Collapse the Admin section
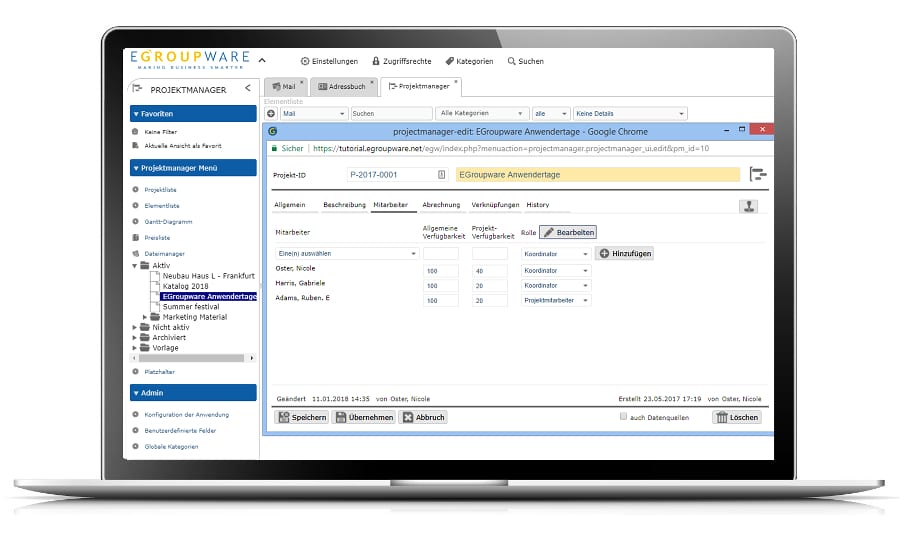Image resolution: width=900 pixels, height=538 pixels. click(193, 393)
